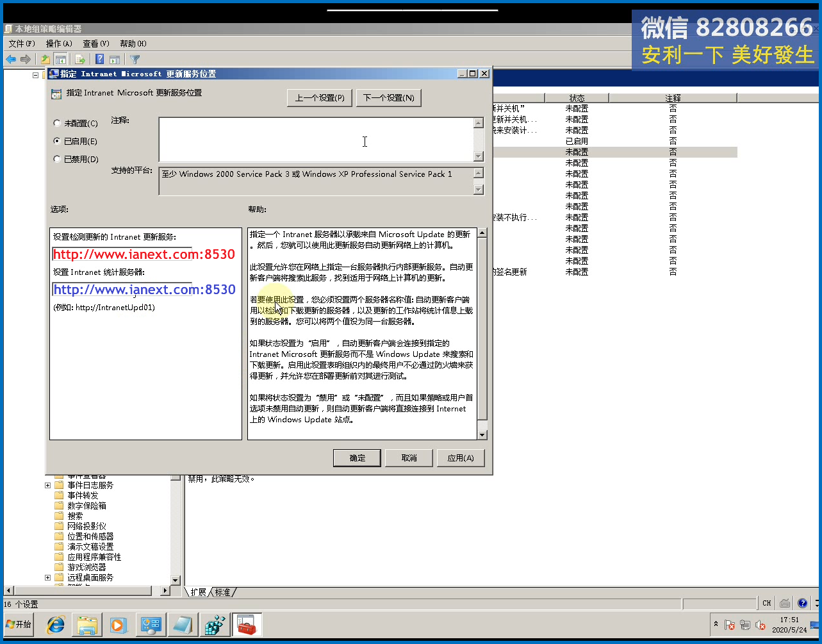Toggle the Show/Hide action pane icon
This screenshot has width=822, height=644.
click(115, 60)
